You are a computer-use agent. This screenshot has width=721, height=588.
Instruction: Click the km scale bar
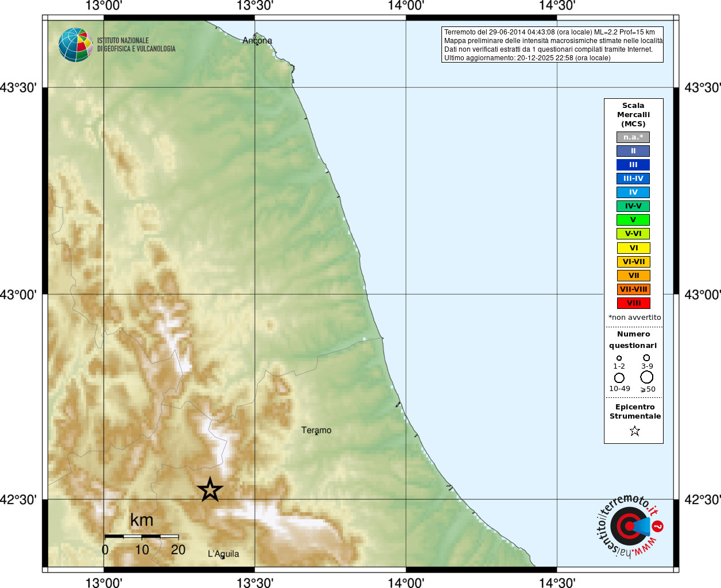click(141, 536)
